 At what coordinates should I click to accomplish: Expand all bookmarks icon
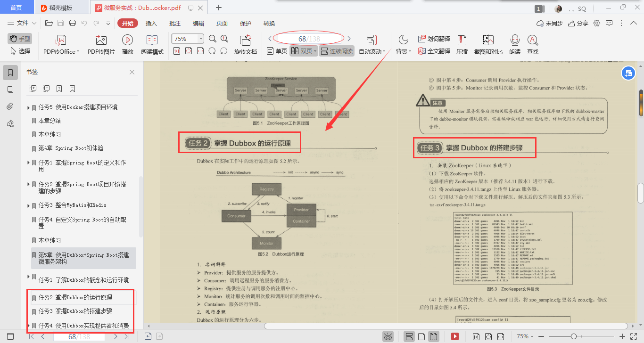point(33,88)
